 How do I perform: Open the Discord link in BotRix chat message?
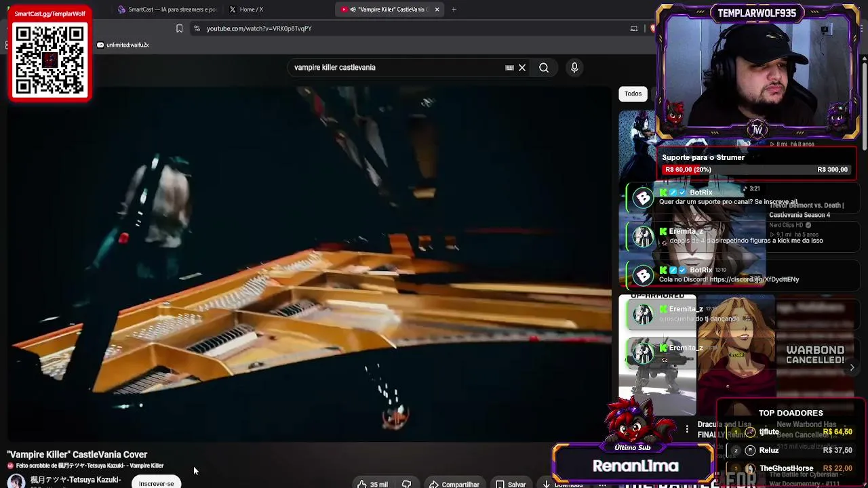(754, 279)
